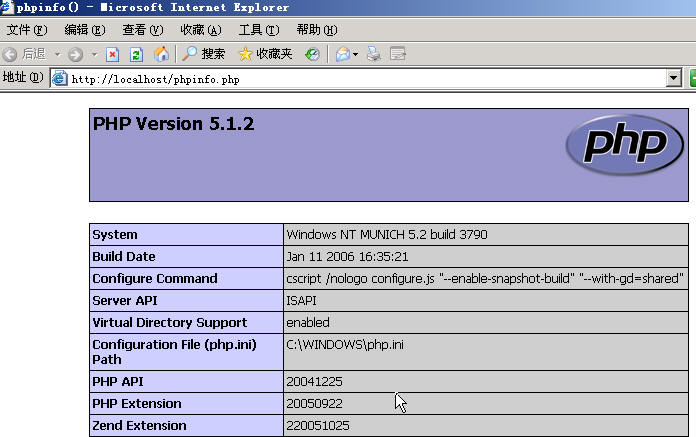Open the 帮助(H) Help menu
696x437 pixels.
click(x=317, y=30)
